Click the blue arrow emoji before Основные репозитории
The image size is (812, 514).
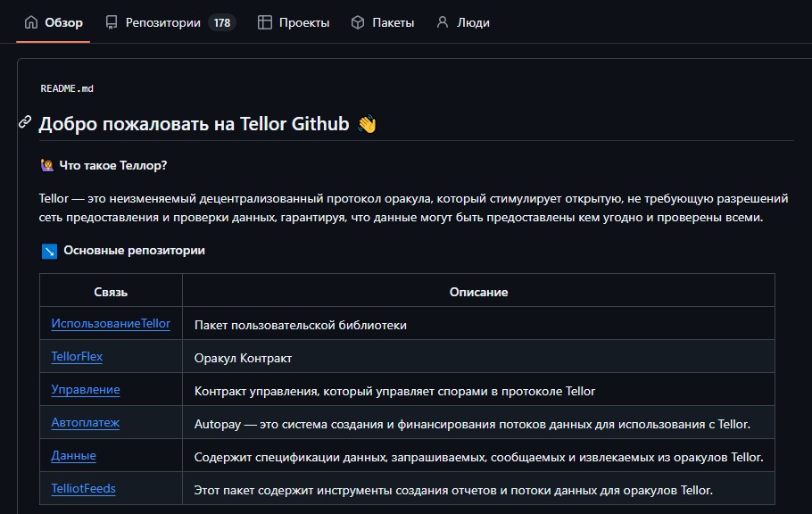[50, 251]
